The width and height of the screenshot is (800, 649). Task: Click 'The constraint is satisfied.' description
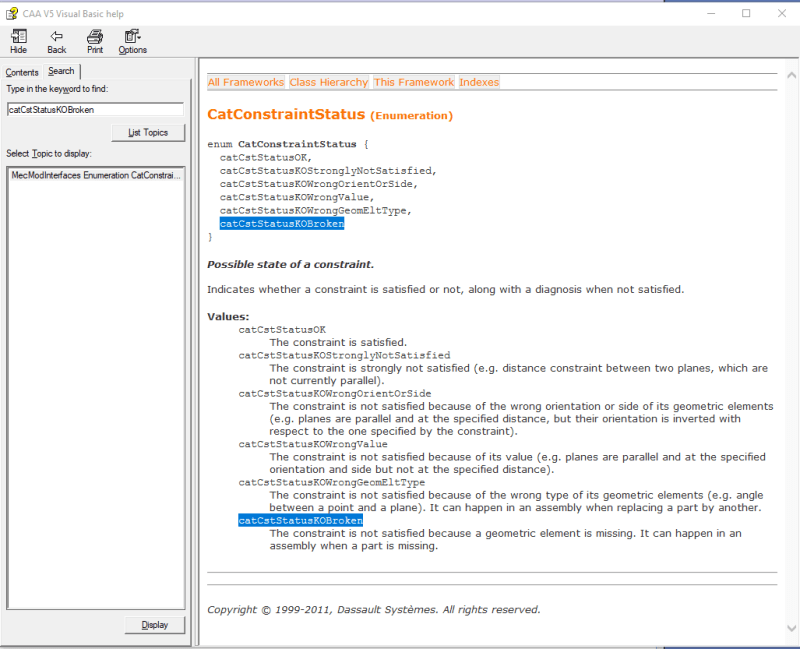[x=338, y=342]
